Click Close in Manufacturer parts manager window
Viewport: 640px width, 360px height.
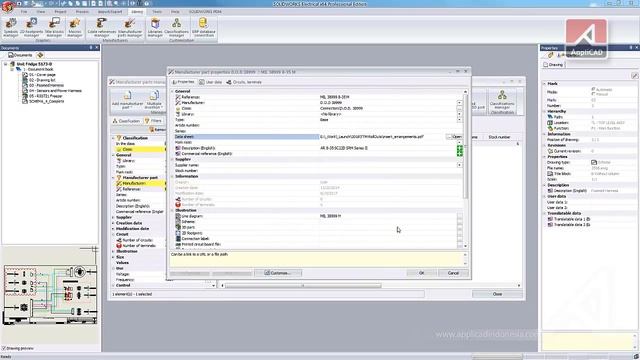[497, 294]
